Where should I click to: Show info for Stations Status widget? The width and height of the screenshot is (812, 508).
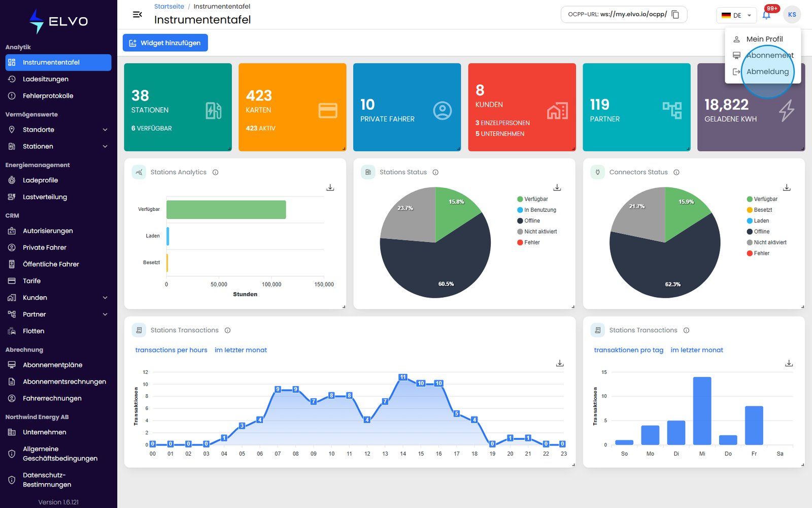point(435,172)
